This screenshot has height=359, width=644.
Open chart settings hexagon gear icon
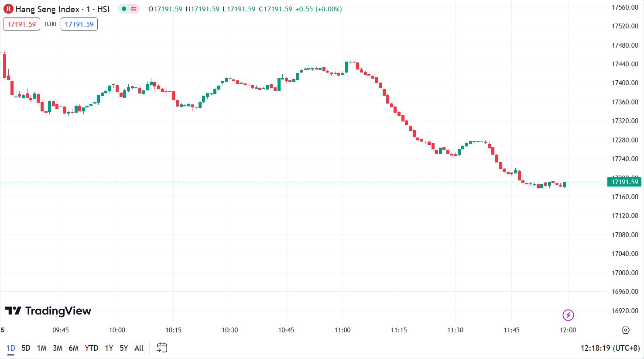click(626, 330)
